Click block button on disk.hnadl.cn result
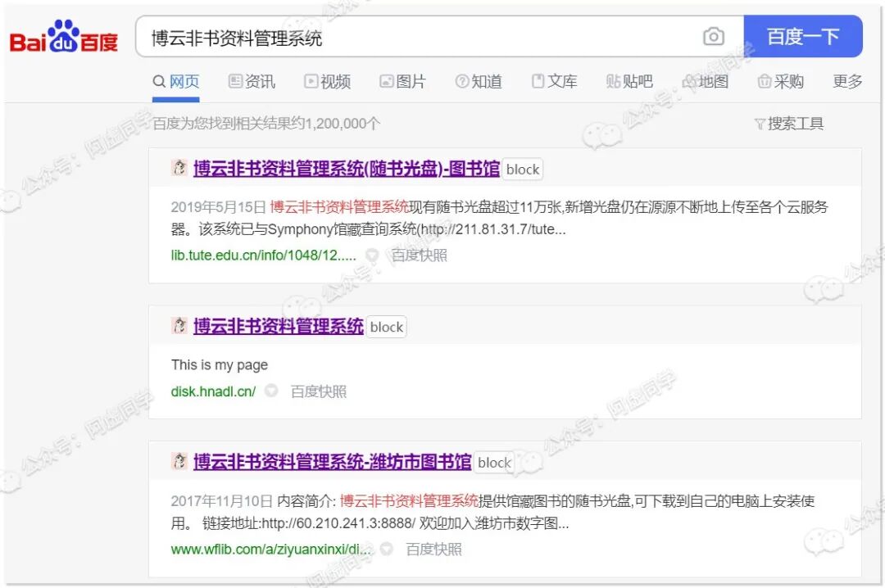 click(387, 328)
